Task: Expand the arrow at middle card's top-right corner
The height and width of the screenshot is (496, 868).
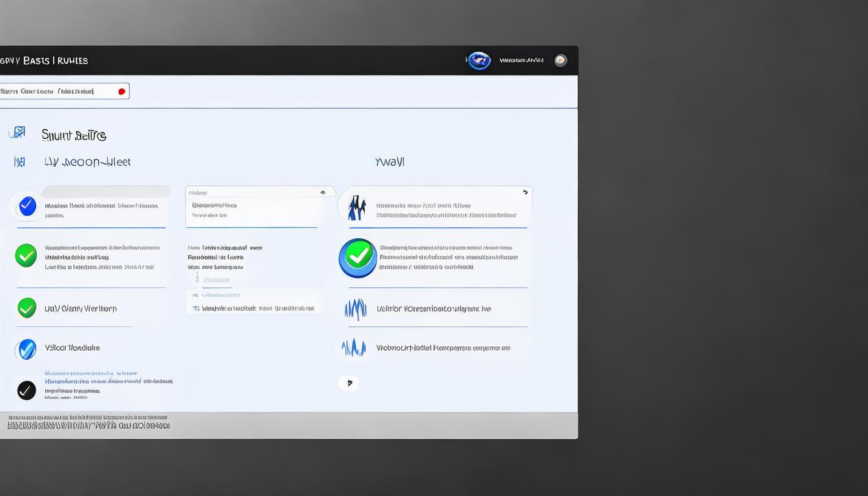Action: coord(322,192)
